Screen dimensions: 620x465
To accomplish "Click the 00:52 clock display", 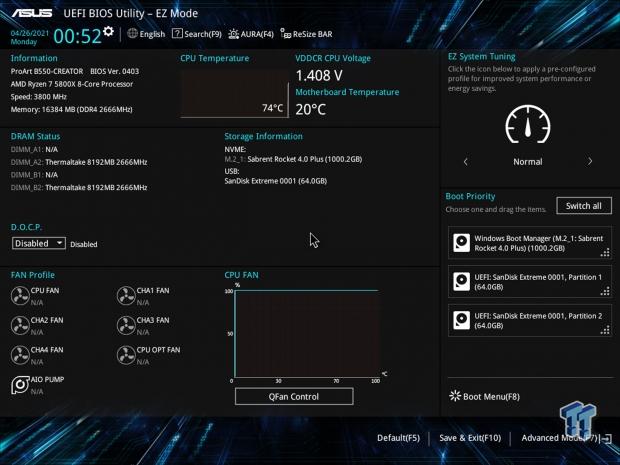I will click(x=78, y=36).
